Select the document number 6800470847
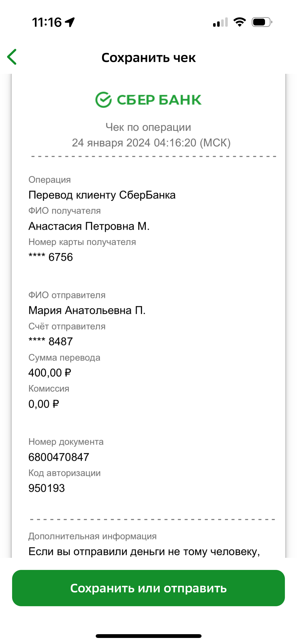297x644 pixels. pyautogui.click(x=59, y=457)
